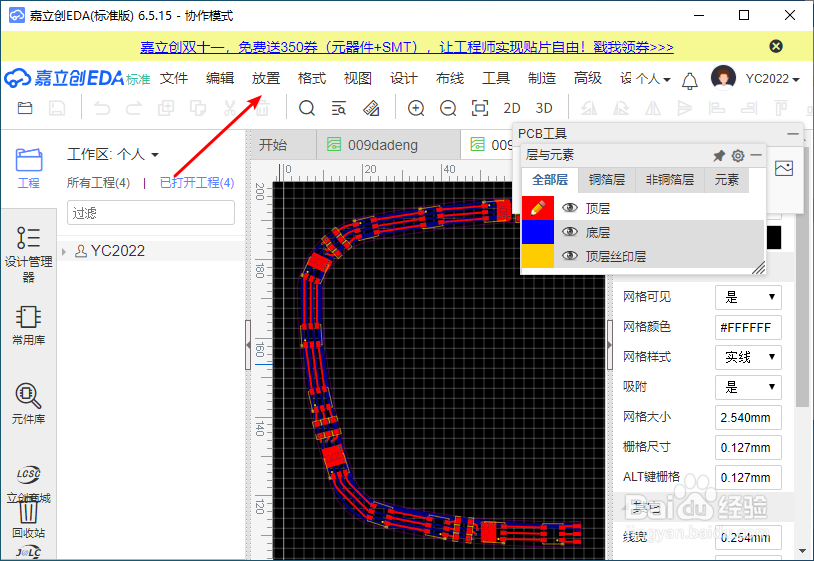The image size is (814, 561).
Task: Click the zoom out icon
Action: (447, 108)
